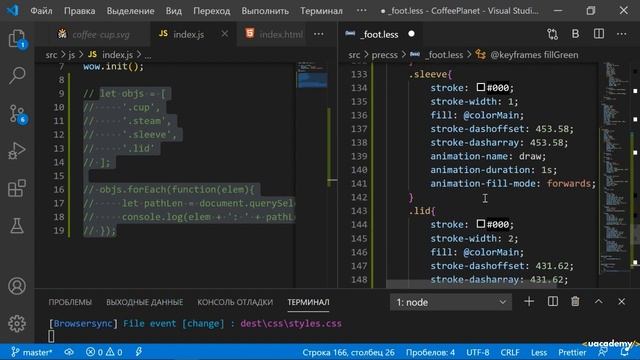Click js folder breadcrumb in left editor
The width and height of the screenshot is (640, 360).
(71, 55)
